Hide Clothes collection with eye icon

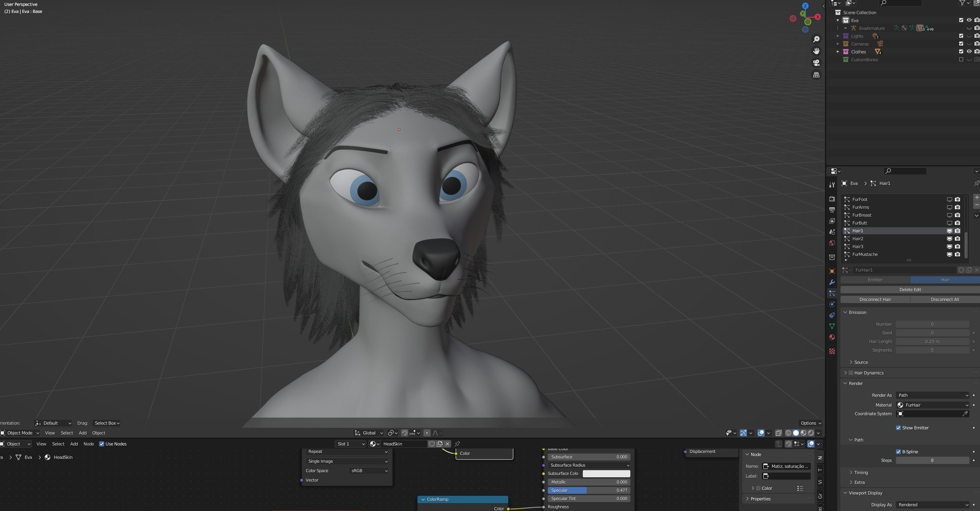tap(969, 52)
